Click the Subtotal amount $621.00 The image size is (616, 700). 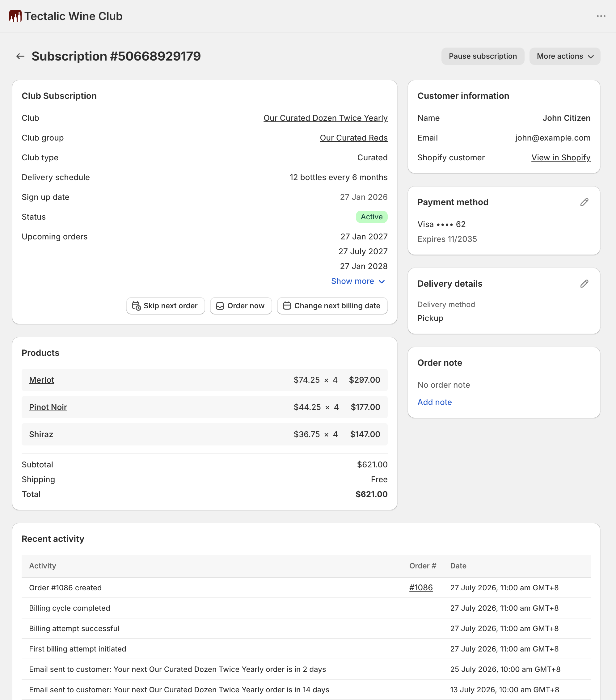(x=372, y=464)
